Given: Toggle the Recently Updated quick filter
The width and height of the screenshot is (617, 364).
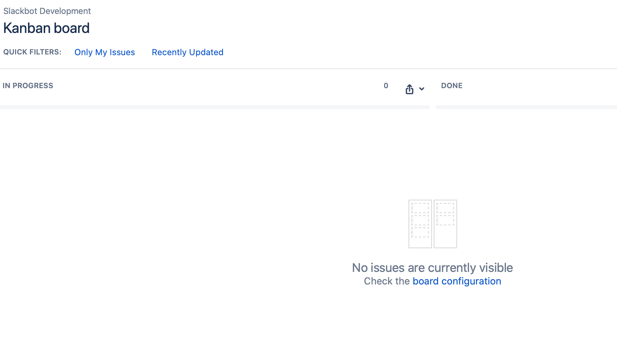Looking at the screenshot, I should click(187, 52).
